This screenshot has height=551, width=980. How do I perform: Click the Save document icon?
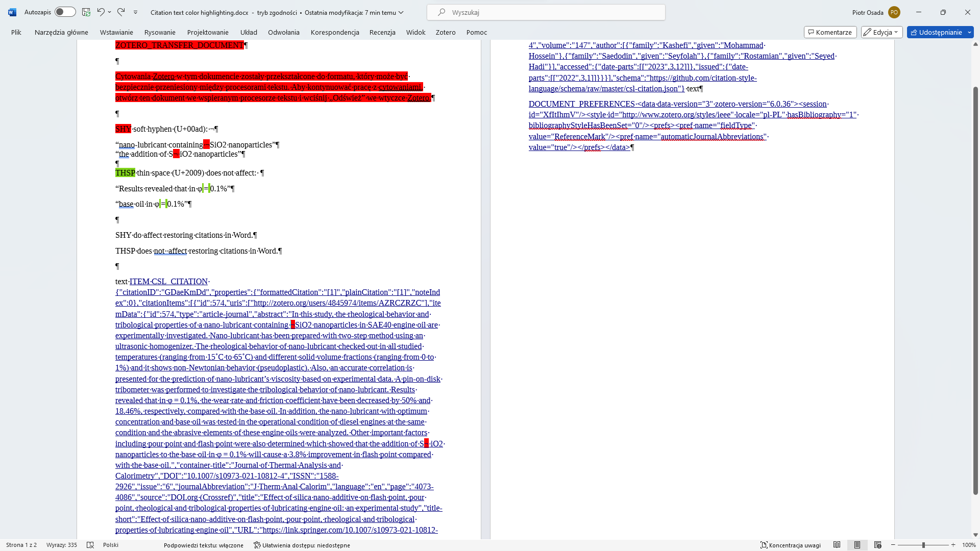click(x=86, y=12)
